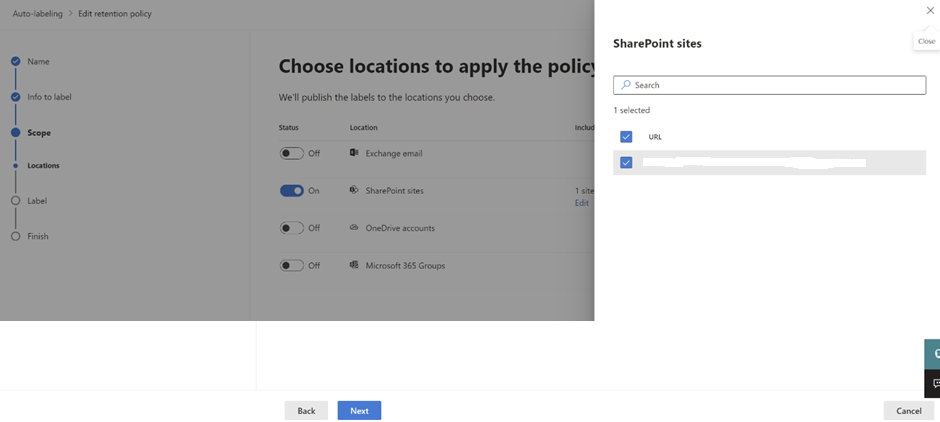Screen dimensions: 940x422
Task: Close the SharePoint sites panel
Action: tap(930, 11)
